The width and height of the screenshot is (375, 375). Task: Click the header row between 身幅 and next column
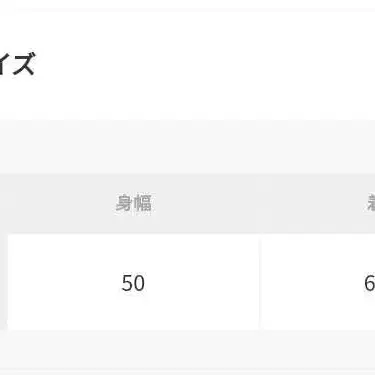(259, 203)
